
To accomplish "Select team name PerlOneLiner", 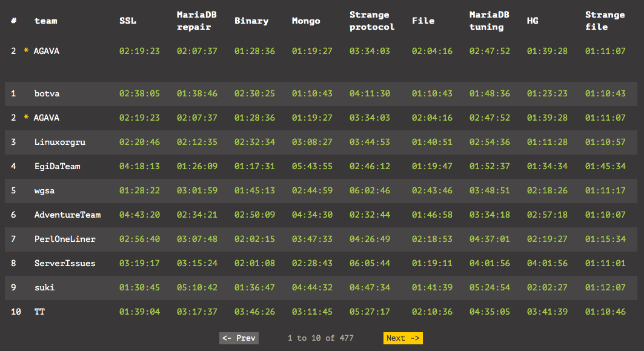I will point(65,239).
